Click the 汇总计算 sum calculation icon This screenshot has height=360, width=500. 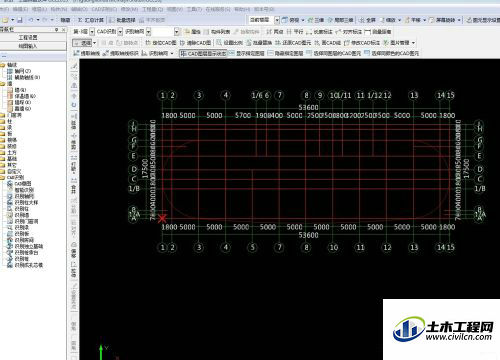point(90,20)
